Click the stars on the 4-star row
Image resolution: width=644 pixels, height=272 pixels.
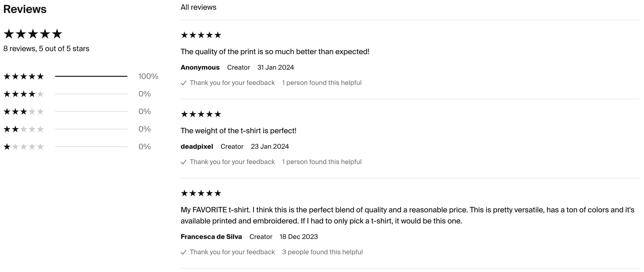click(x=23, y=94)
